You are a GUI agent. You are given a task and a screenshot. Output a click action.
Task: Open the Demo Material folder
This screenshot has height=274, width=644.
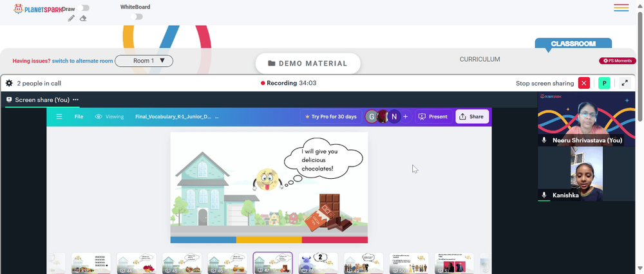308,64
